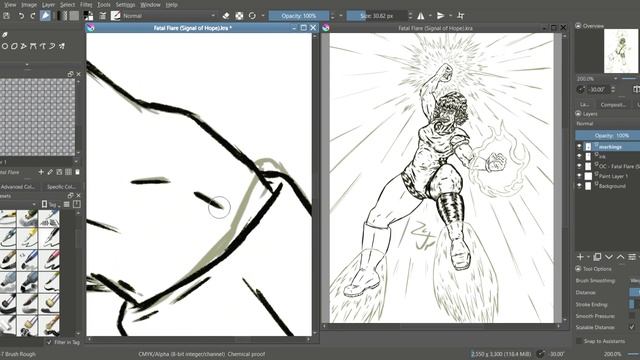Screen dimensions: 640x360
Task: Open the Help menu
Action: click(171, 5)
